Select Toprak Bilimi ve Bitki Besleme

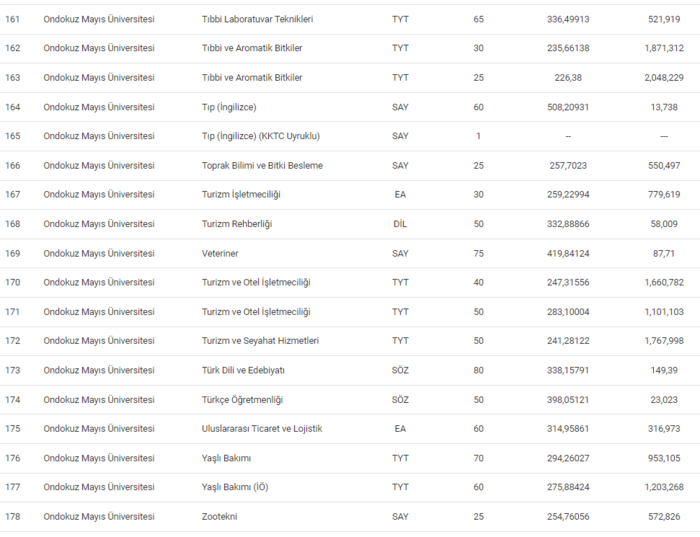262,165
